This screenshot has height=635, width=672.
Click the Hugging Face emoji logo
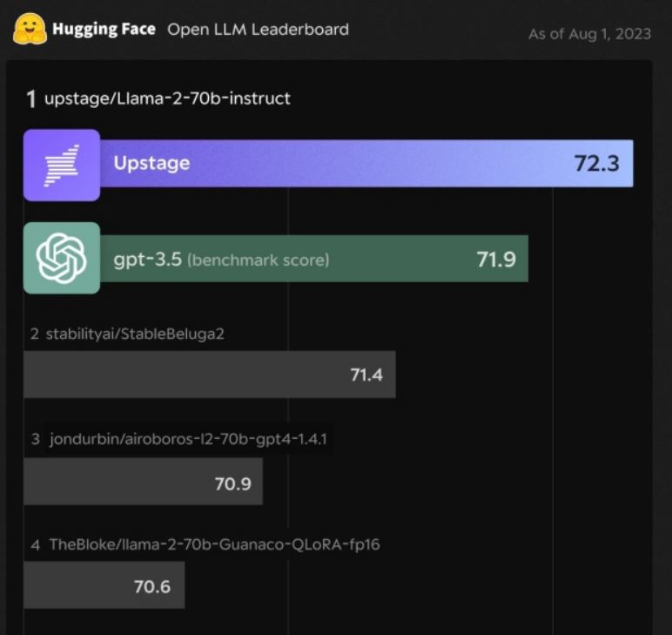coord(30,29)
